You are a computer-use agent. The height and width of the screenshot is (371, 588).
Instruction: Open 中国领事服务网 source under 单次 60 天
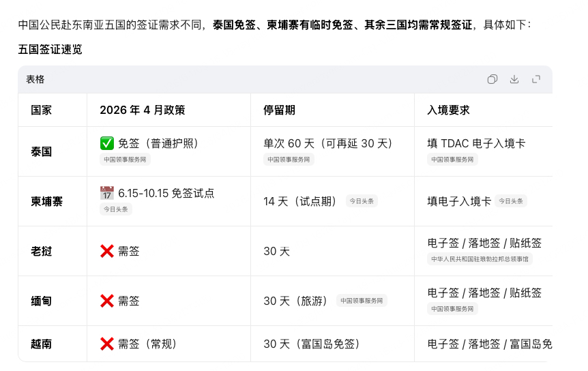289,160
